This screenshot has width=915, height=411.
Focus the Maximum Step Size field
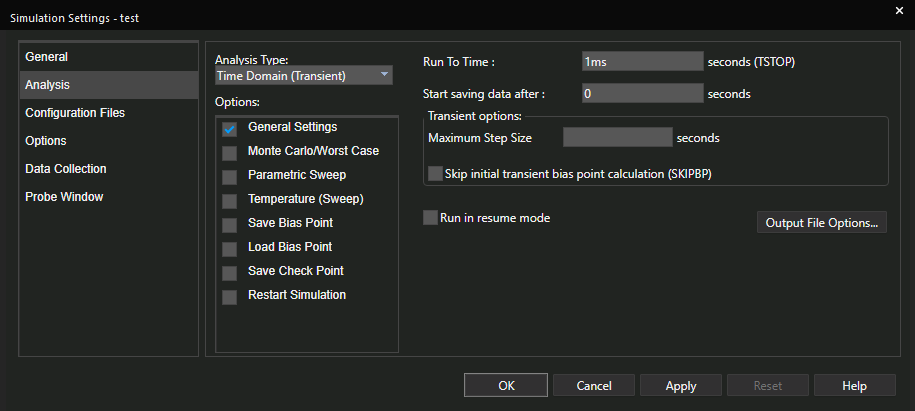click(617, 137)
